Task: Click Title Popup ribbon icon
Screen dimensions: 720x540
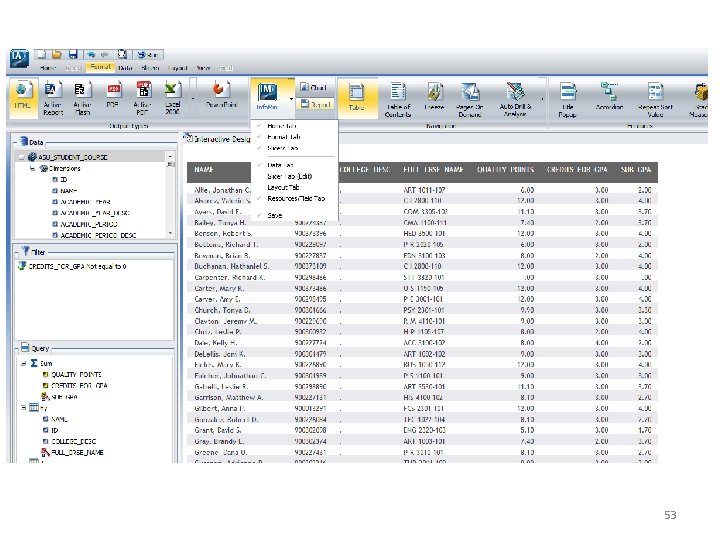Action: coord(568,98)
